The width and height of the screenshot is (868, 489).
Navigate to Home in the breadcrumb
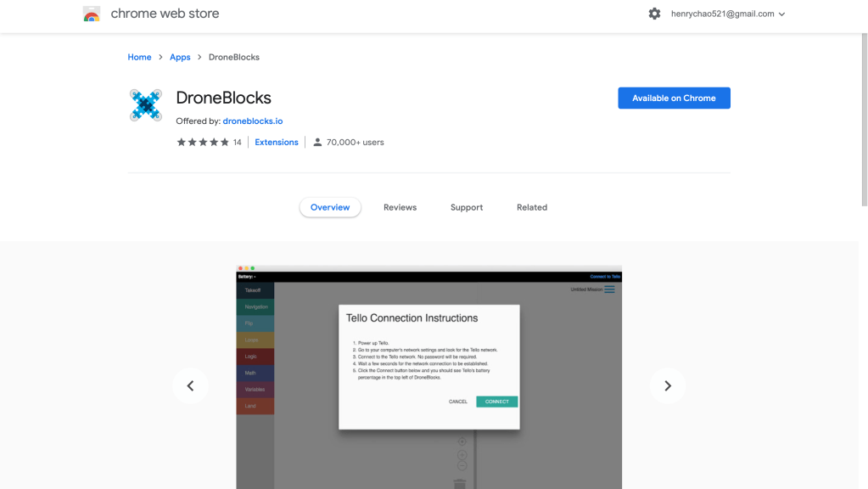tap(139, 57)
